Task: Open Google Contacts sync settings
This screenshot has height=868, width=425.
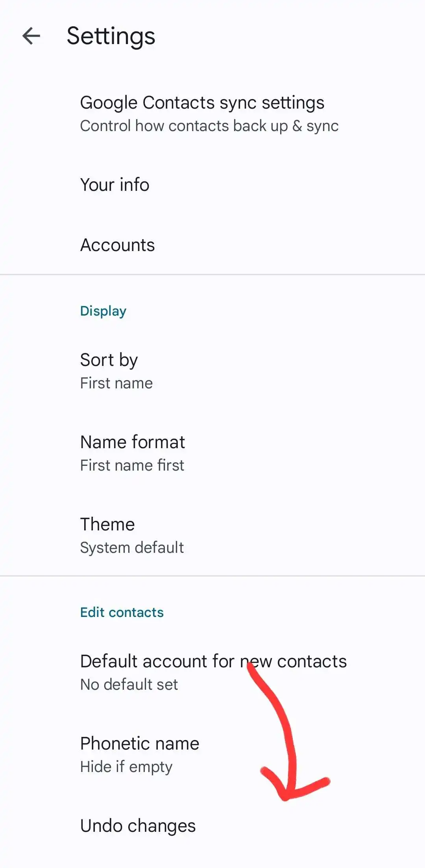Action: coord(213,114)
